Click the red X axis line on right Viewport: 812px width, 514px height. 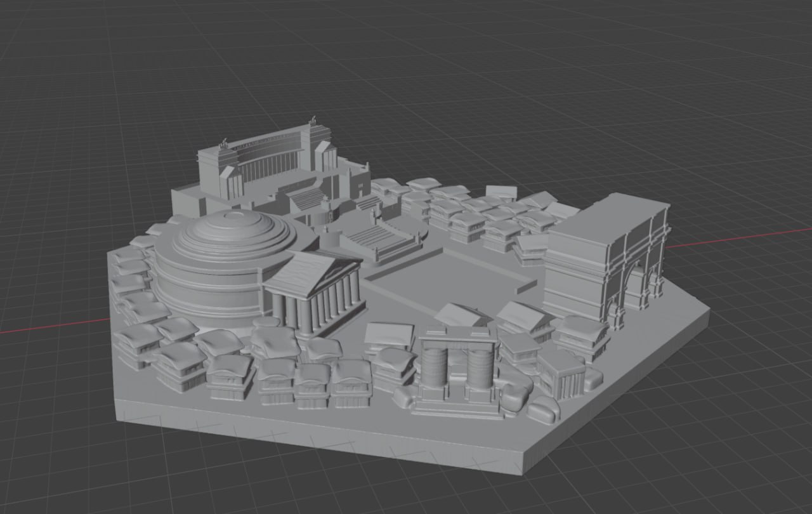pyautogui.click(x=739, y=239)
